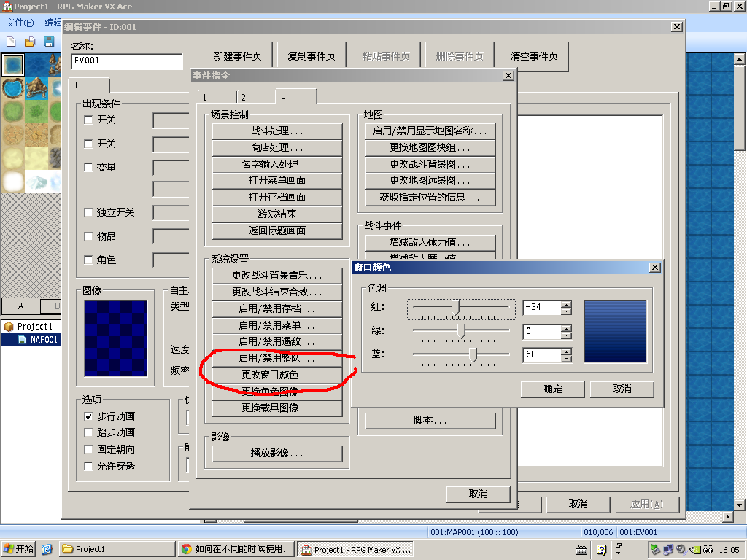This screenshot has width=747, height=560.
Task: Click the Start button in taskbar
Action: (x=19, y=549)
